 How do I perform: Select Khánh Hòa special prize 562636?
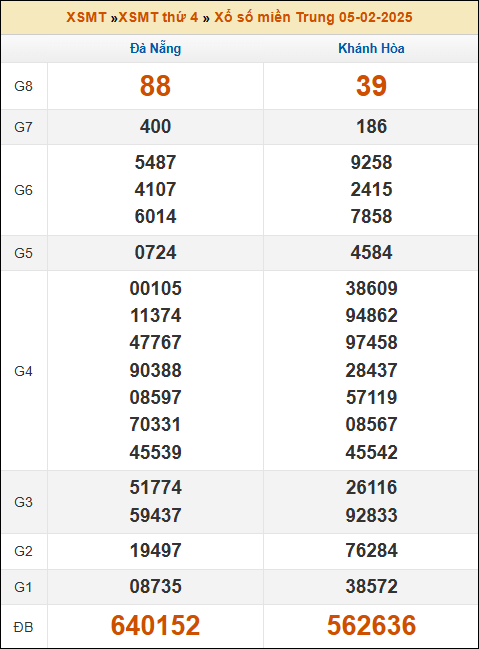371,625
